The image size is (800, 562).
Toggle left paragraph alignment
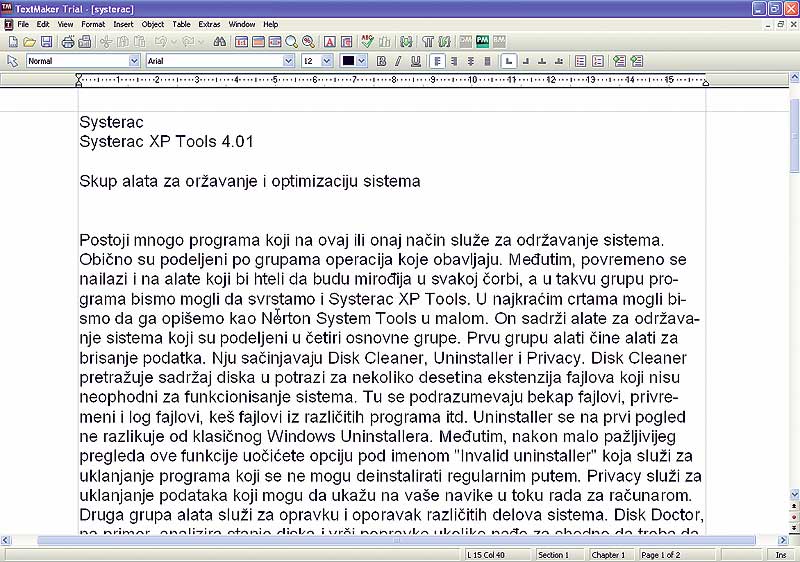coord(437,61)
